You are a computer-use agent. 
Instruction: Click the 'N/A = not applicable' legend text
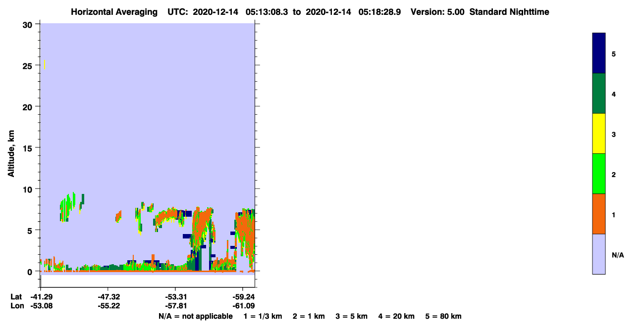(x=196, y=316)
